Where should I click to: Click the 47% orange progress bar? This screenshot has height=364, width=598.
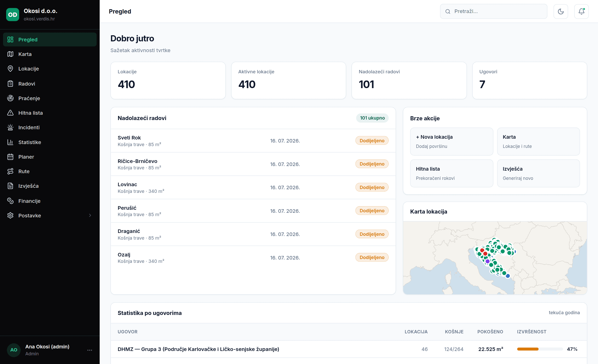tap(540, 349)
